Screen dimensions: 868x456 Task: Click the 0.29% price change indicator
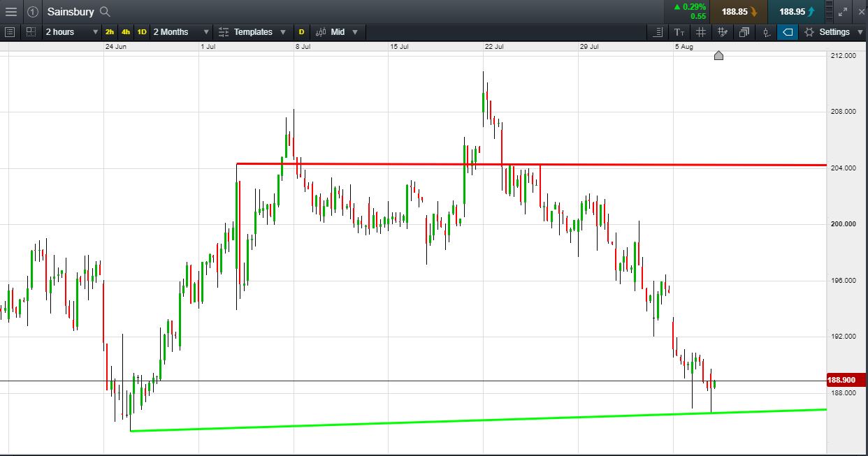[689, 7]
